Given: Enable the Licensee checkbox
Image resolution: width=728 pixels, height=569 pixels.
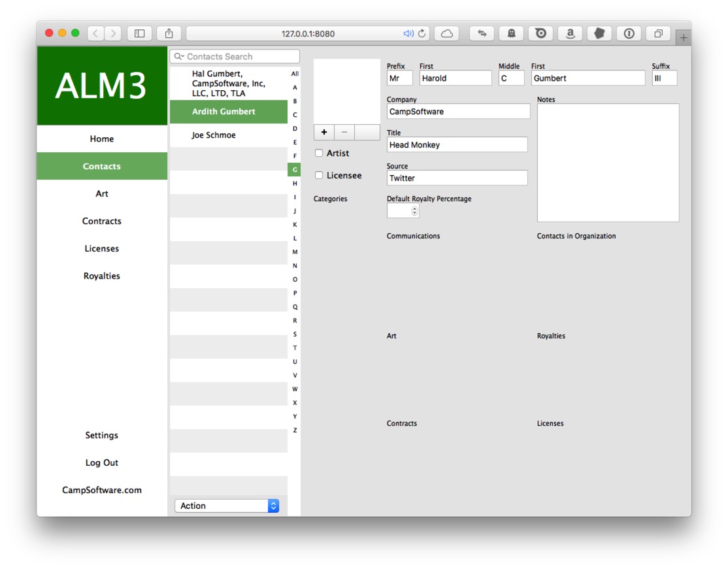Looking at the screenshot, I should click(x=319, y=176).
